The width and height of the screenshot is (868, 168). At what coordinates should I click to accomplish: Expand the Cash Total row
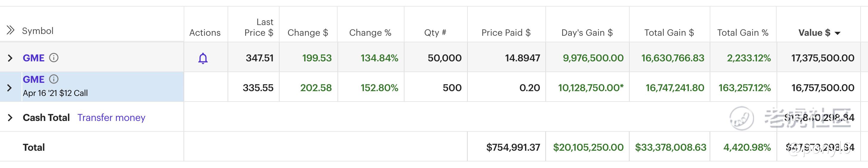(10, 118)
